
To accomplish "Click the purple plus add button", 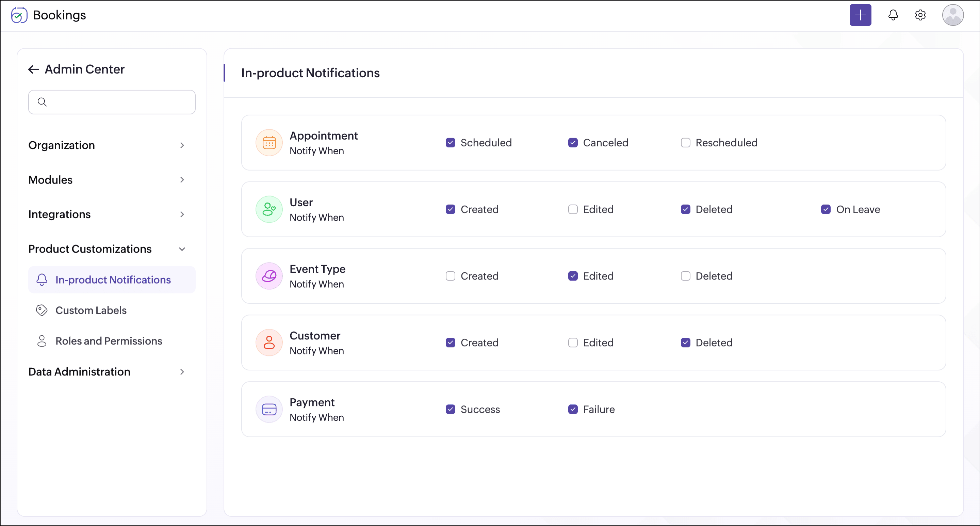I will (860, 15).
